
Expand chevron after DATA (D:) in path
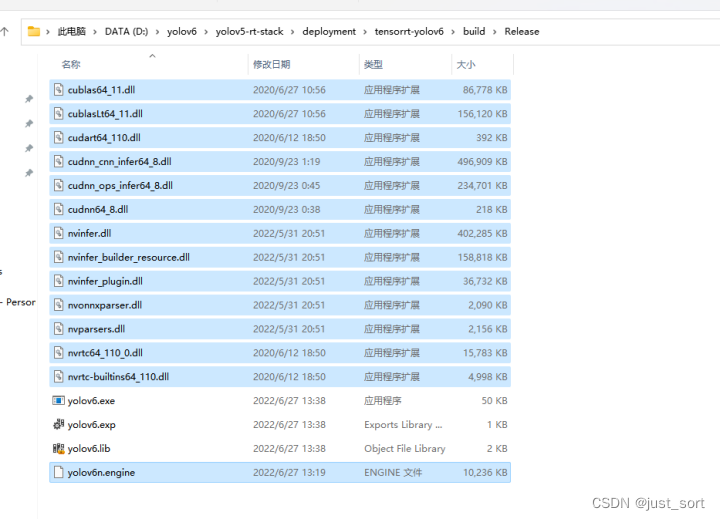point(158,32)
